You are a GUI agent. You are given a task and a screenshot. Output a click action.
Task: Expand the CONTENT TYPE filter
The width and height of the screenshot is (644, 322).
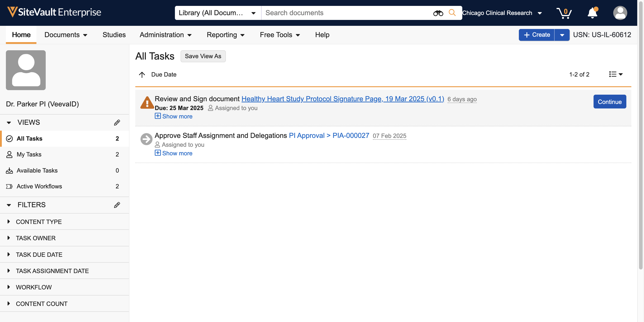[x=9, y=222]
